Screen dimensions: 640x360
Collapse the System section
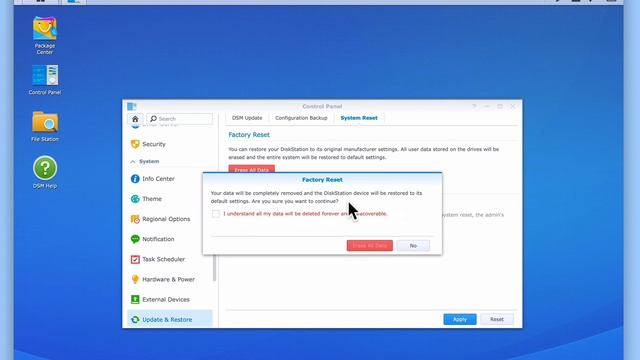(133, 162)
